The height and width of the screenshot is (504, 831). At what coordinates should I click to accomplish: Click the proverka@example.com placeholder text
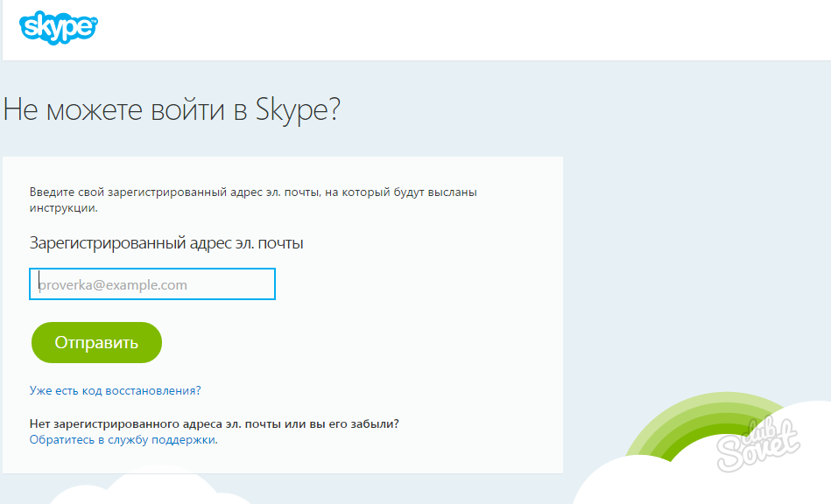click(114, 285)
